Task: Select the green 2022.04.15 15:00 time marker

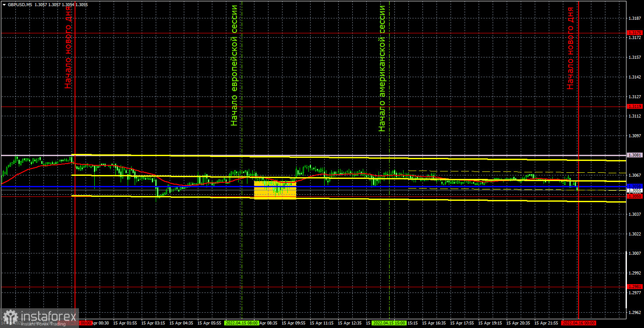Action: tap(389, 323)
